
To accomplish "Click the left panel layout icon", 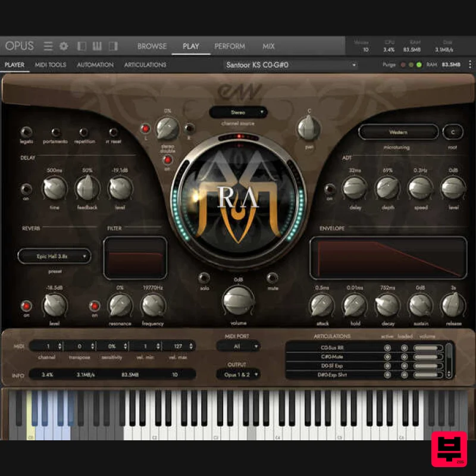I will click(81, 46).
